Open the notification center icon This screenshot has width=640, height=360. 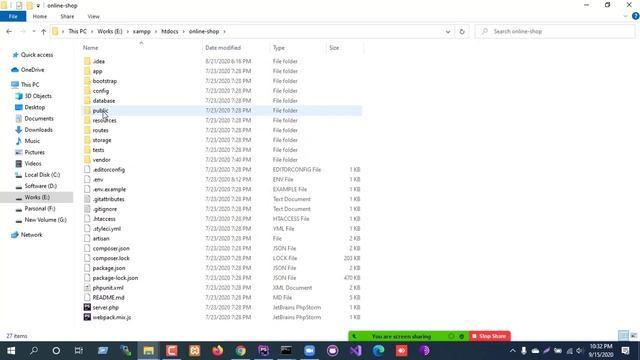[x=625, y=351]
